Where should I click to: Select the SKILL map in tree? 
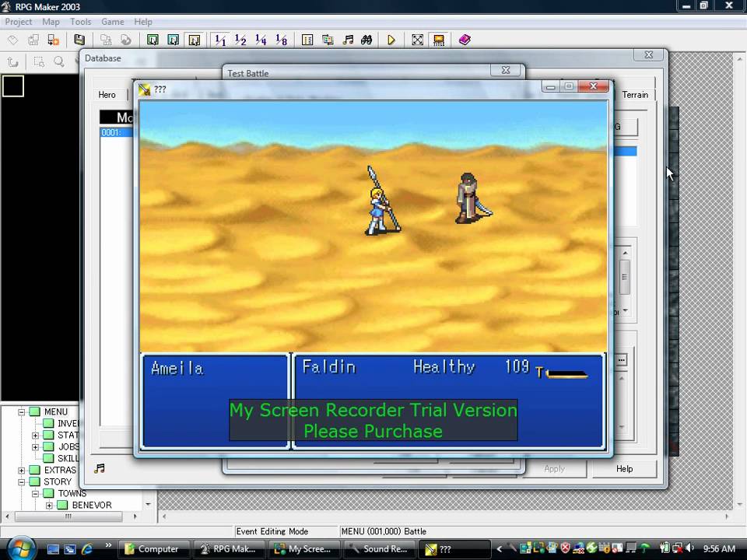pyautogui.click(x=68, y=458)
